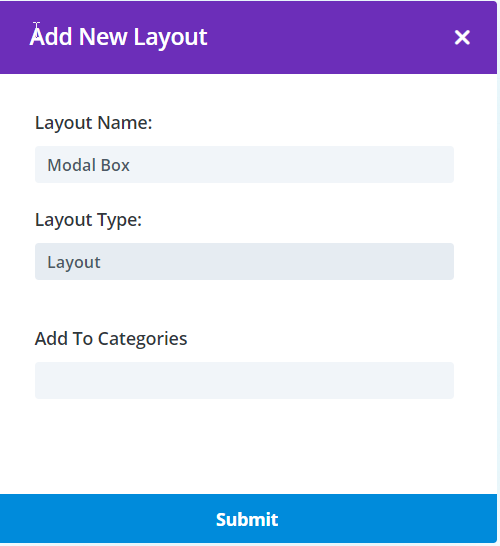Click the blue Submit button

pyautogui.click(x=248, y=518)
